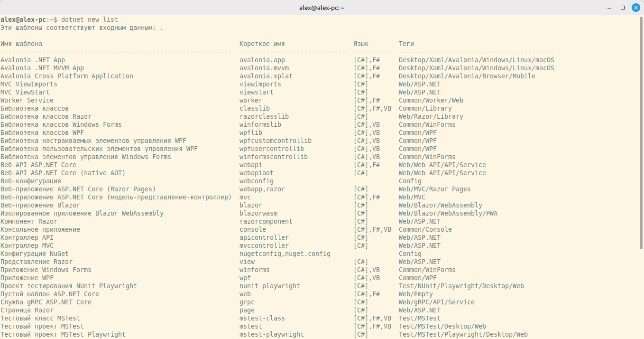
Task: Click the 'blazorwasm' short name
Action: 258,213
